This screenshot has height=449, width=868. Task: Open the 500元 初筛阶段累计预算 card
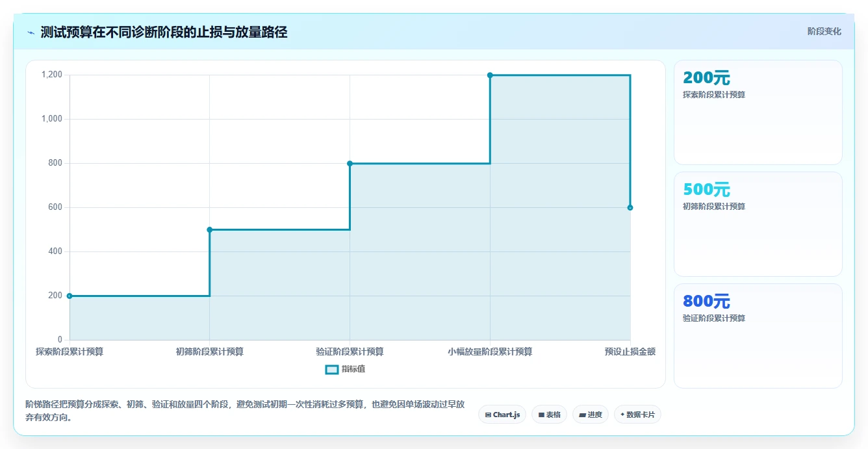point(758,224)
